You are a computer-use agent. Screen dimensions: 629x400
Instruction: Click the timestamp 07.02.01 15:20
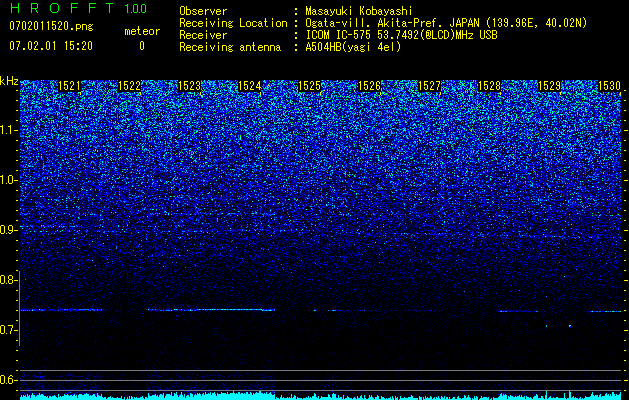pyautogui.click(x=51, y=46)
